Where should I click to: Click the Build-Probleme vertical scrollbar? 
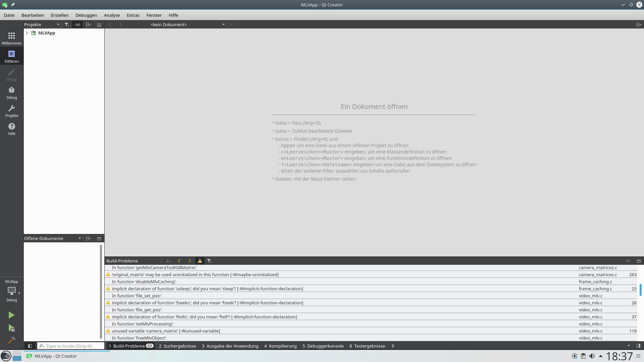click(640, 290)
